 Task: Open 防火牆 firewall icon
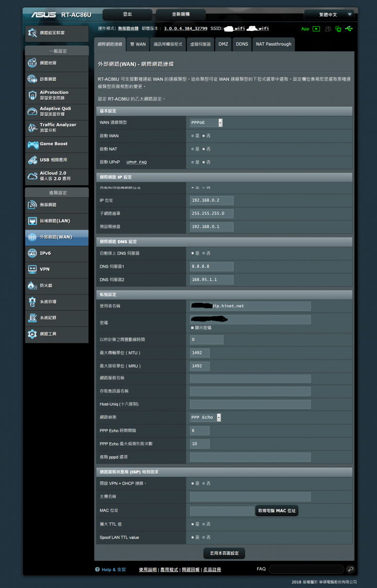click(x=32, y=286)
